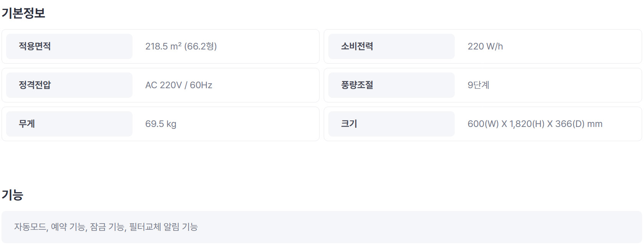Select the 소비전력 label cell

tap(392, 46)
